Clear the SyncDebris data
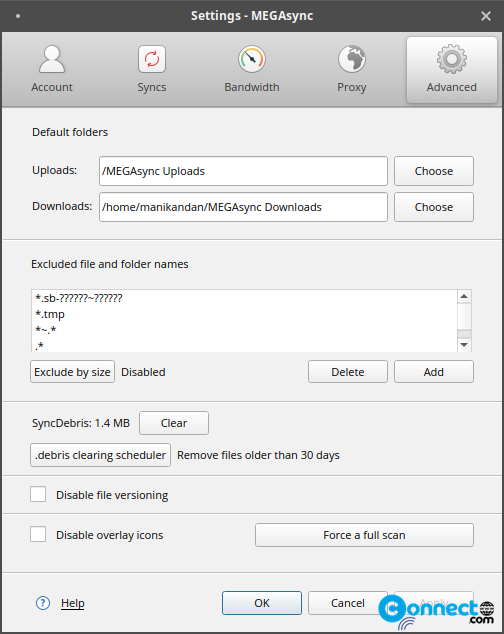This screenshot has width=504, height=634. (174, 423)
